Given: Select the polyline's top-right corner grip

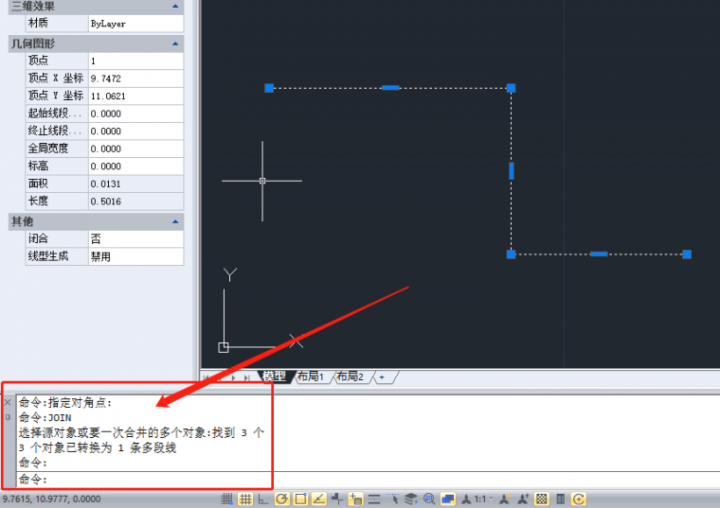Looking at the screenshot, I should coord(511,88).
